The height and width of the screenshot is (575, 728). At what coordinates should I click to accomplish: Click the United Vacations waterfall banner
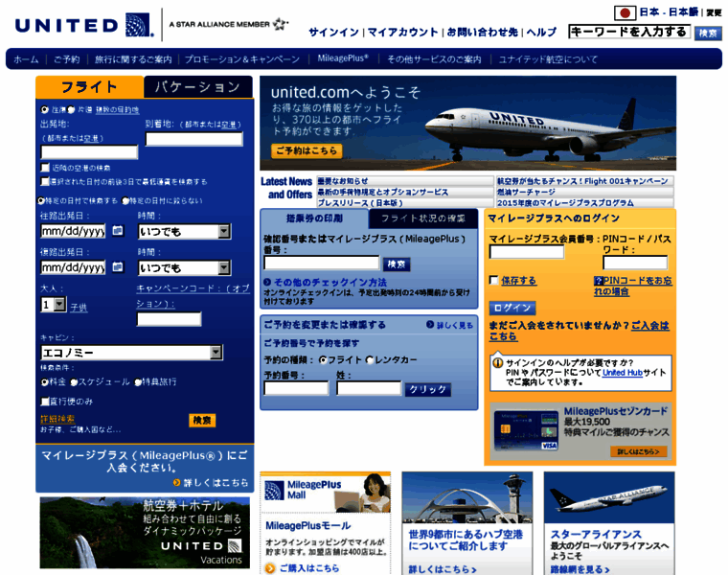pyautogui.click(x=145, y=533)
